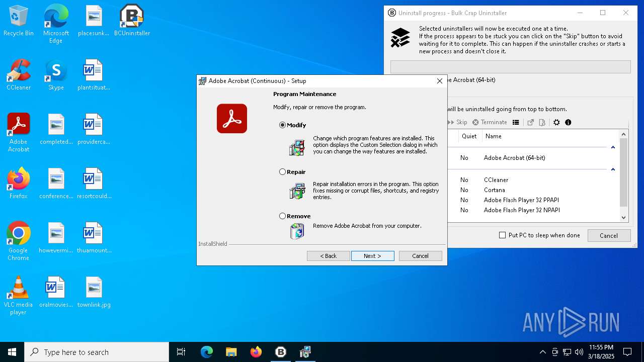Click Skip in Uninstall progress toolbar
644x362 pixels.
click(x=457, y=122)
